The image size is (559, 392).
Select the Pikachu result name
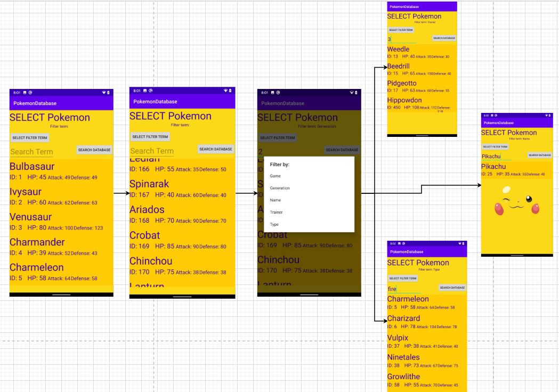[493, 166]
